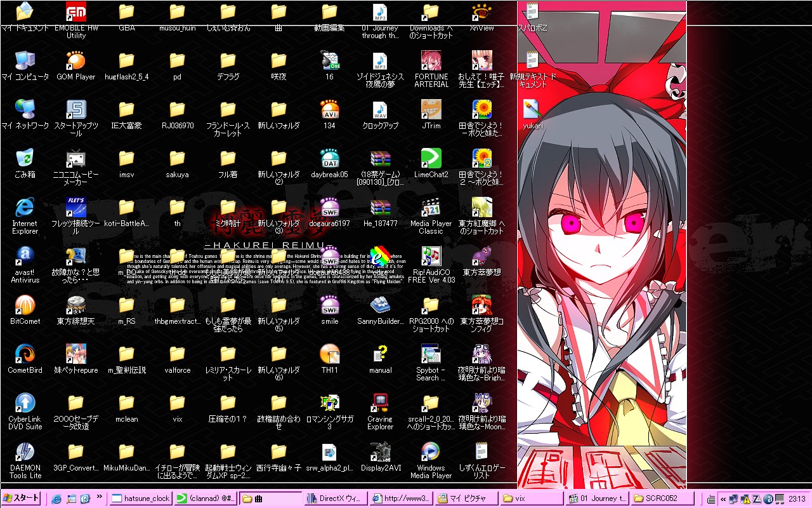Open the EMOBILE HW Utility icon
Screen dimensions: 812x508
(x=76, y=12)
